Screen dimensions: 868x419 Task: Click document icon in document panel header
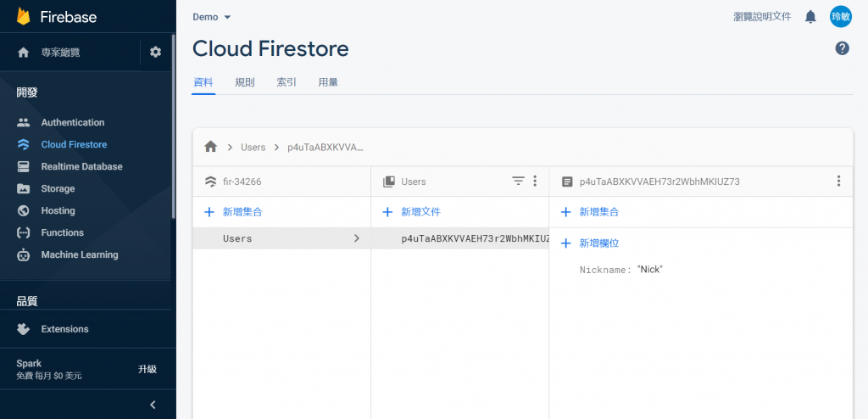567,182
